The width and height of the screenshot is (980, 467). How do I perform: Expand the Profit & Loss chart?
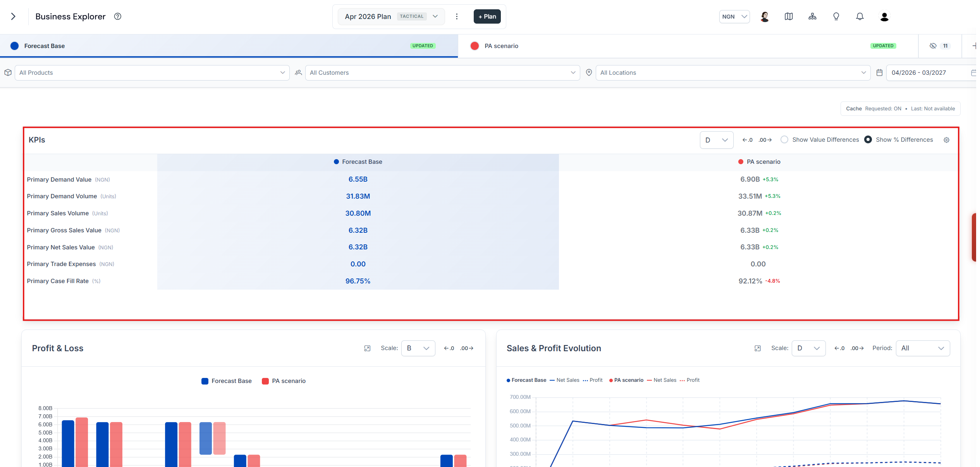coord(367,348)
